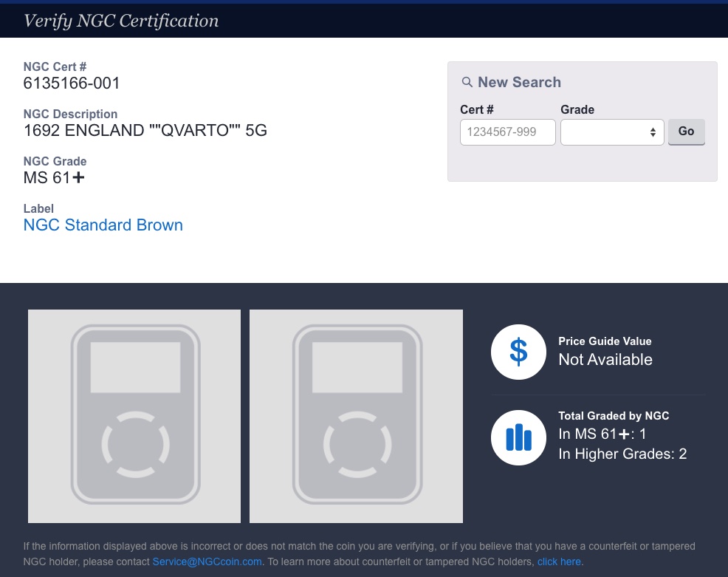
Task: Click the New Search magnifier icon
Action: coord(467,82)
